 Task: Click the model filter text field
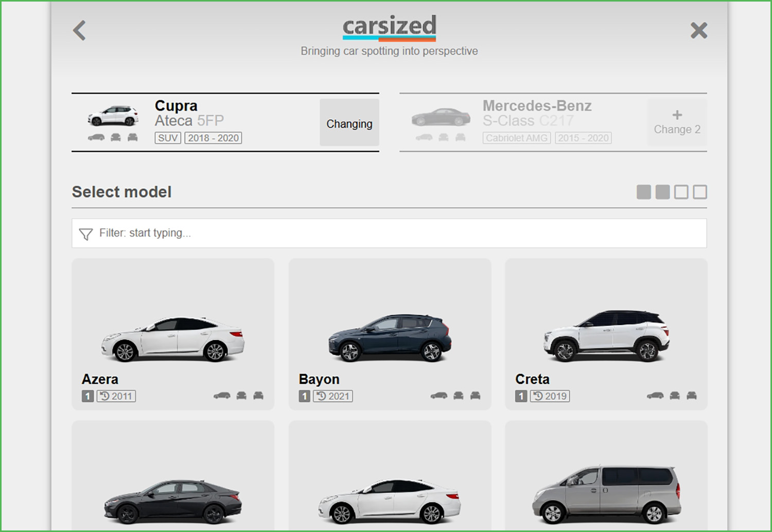click(x=389, y=233)
